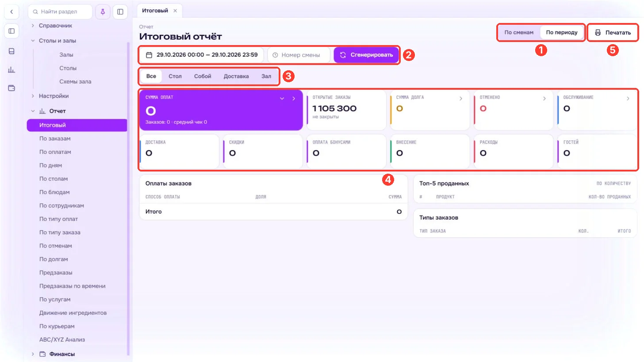Collapse the Столы и залы section chevron
Viewport: 644px width, 362px height.
[x=33, y=41]
